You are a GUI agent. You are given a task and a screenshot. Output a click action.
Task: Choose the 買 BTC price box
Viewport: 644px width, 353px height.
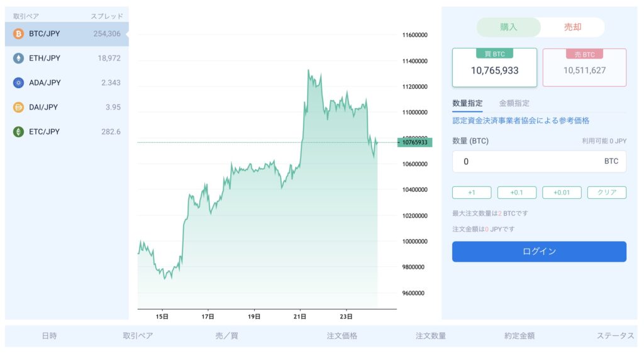[494, 67]
